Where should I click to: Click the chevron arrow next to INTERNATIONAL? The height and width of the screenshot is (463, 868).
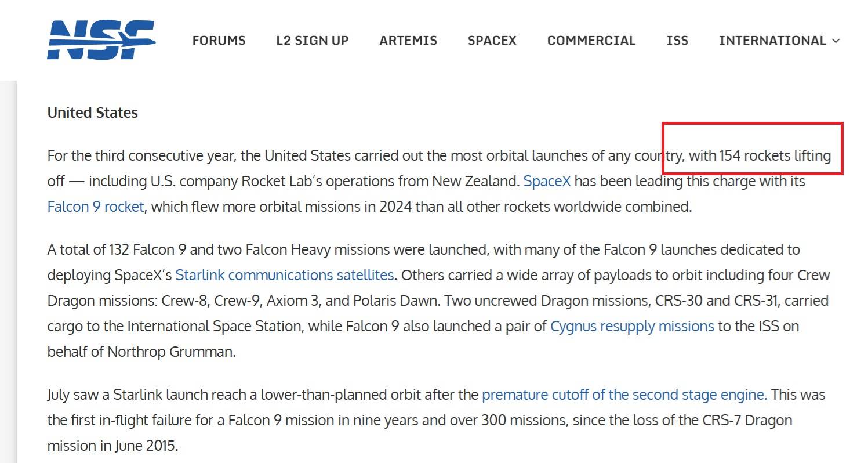(x=836, y=41)
